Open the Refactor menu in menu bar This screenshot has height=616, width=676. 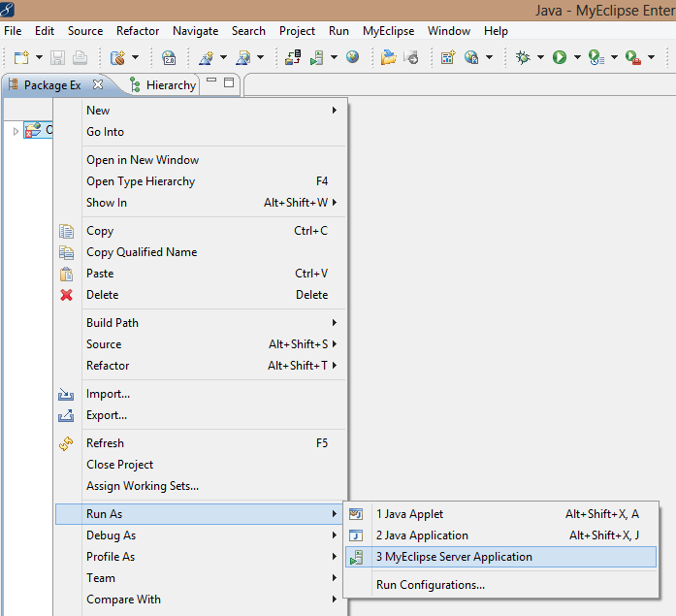(138, 31)
